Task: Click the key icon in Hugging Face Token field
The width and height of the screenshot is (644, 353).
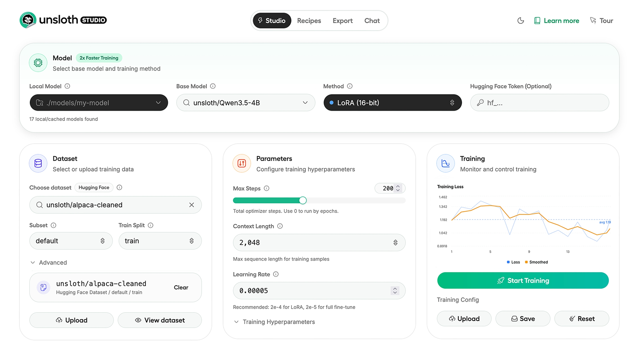Action: tap(480, 102)
